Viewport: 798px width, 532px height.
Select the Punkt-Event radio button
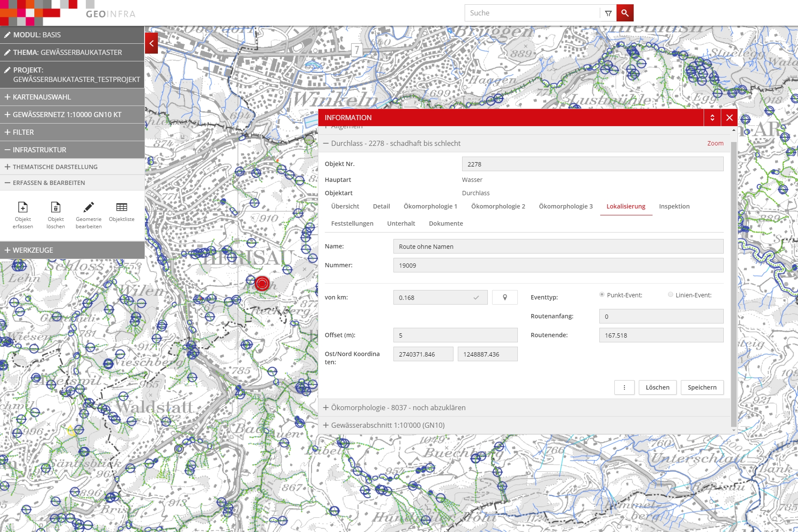pos(602,294)
